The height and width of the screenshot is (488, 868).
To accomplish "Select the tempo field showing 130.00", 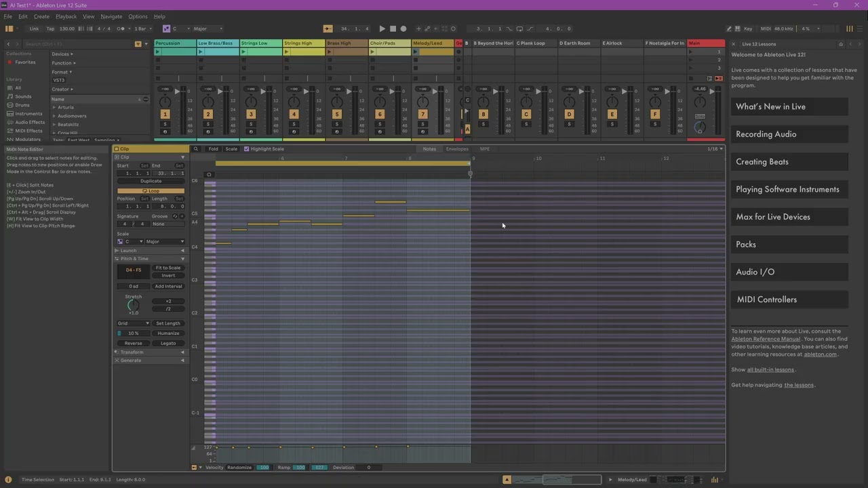I will [67, 28].
